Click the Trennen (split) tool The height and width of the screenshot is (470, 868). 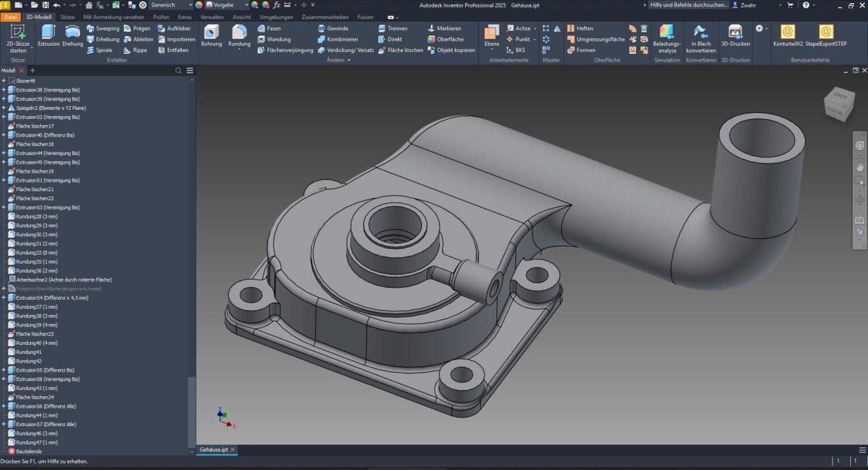393,29
